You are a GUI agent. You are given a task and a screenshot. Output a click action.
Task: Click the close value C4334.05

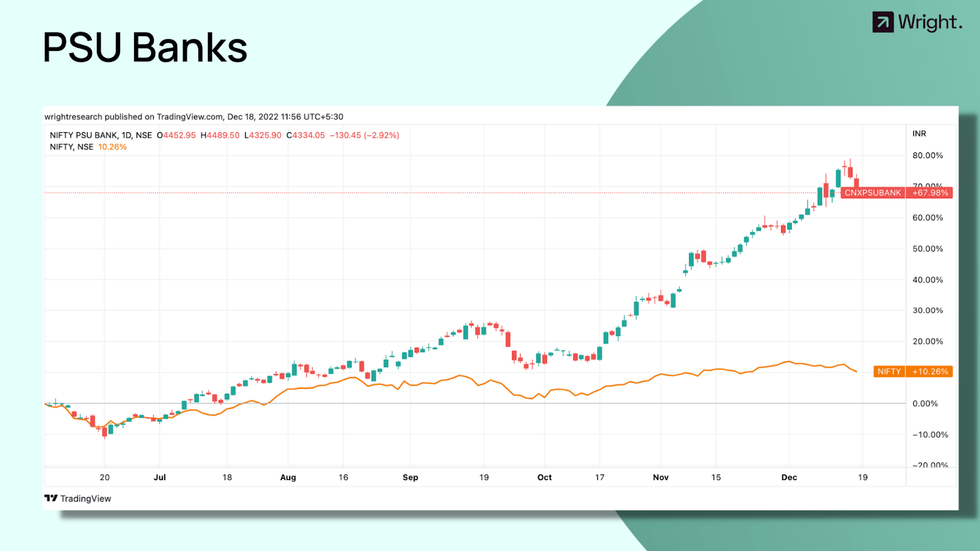pos(306,135)
